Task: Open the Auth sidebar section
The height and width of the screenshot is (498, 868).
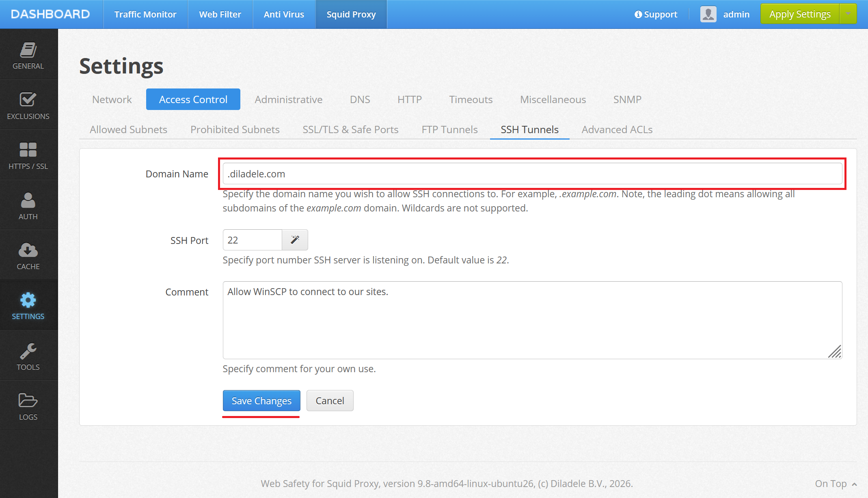Action: click(x=28, y=205)
